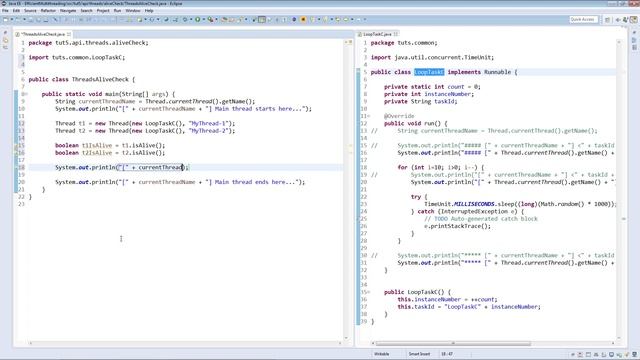
Task: Click the 18 : 47 cursor position indicator
Action: click(x=447, y=354)
